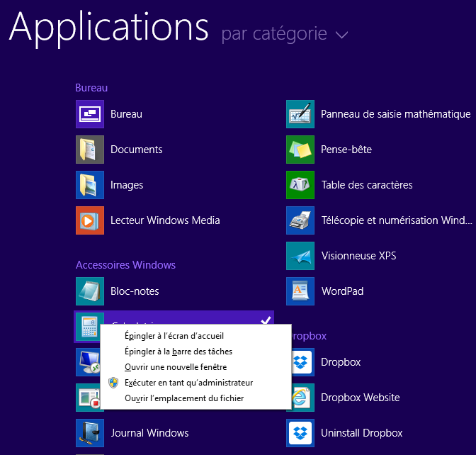Click the 'Accessoires Windows' category heading
Viewport: 476px width, 455px height.
coord(125,265)
